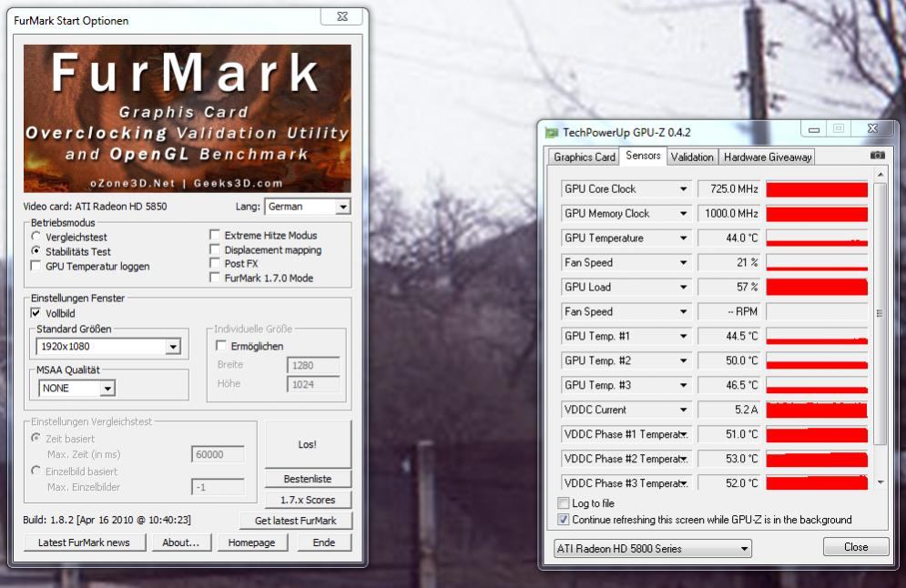Enable FurMark 1.7.0 Mode checkbox
The width and height of the screenshot is (906, 588).
click(214, 278)
